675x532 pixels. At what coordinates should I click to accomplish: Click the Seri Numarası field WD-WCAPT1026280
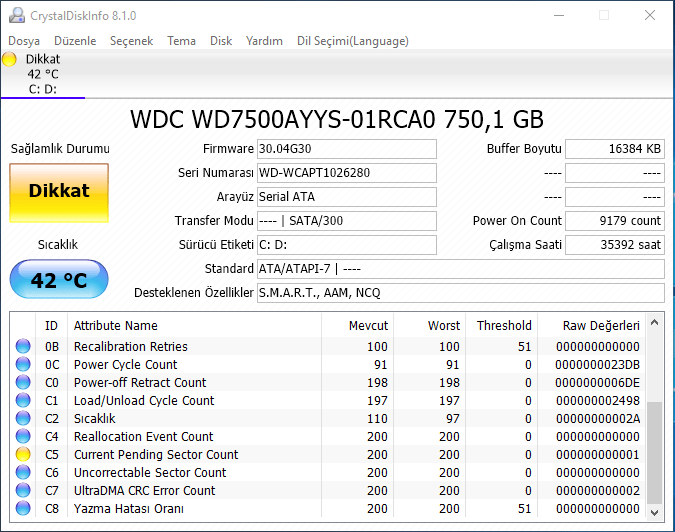[x=347, y=173]
